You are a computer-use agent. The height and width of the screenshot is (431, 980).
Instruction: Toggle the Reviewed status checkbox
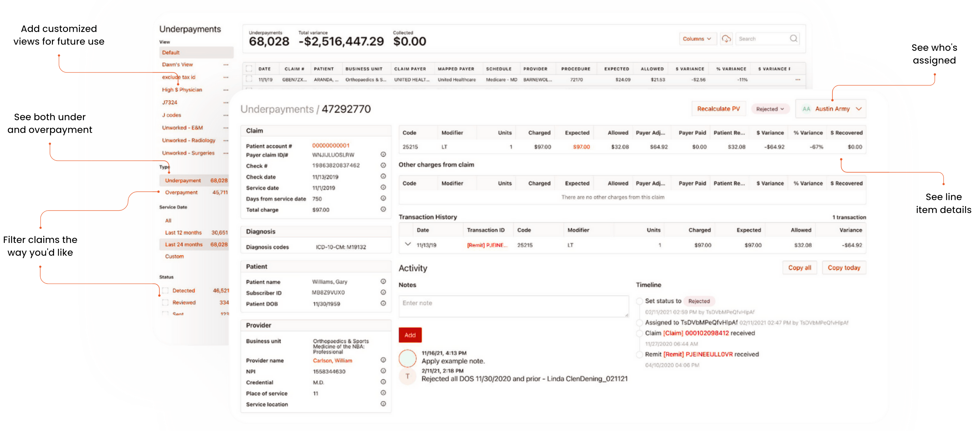coord(166,303)
